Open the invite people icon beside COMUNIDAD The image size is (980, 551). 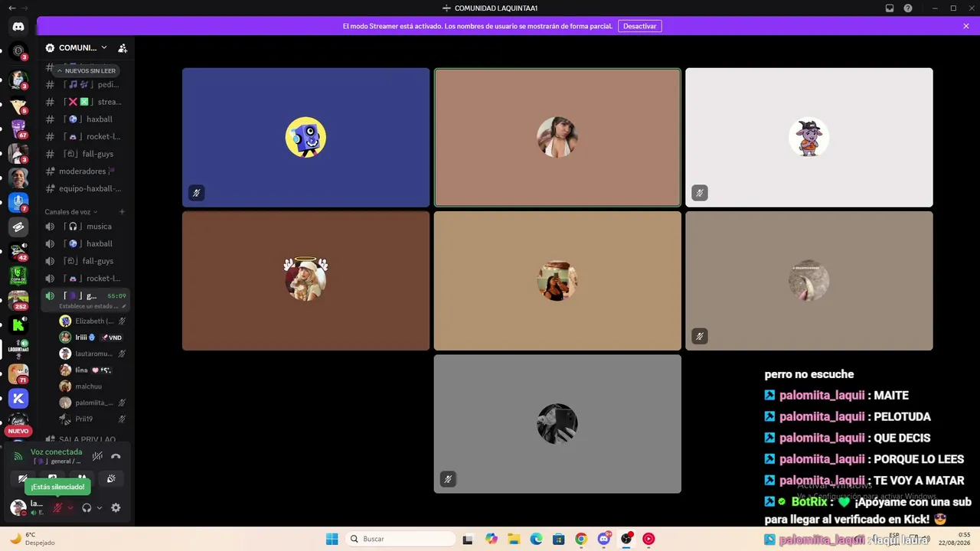click(x=122, y=47)
